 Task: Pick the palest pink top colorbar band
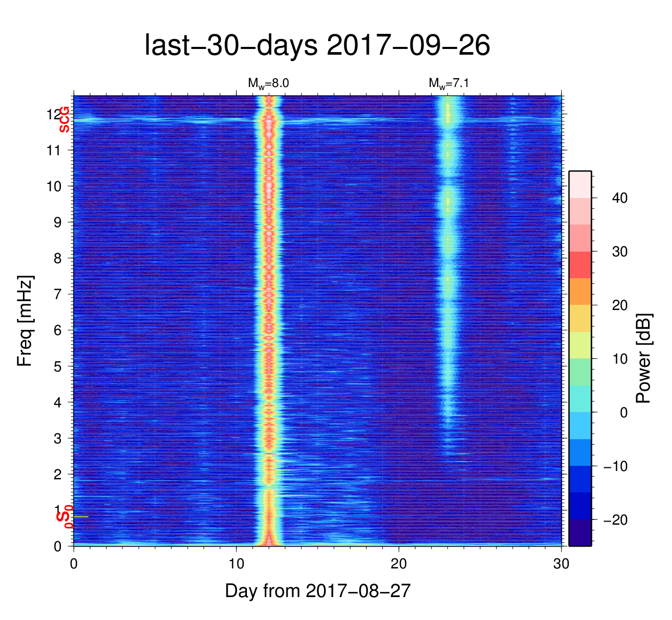[x=580, y=184]
